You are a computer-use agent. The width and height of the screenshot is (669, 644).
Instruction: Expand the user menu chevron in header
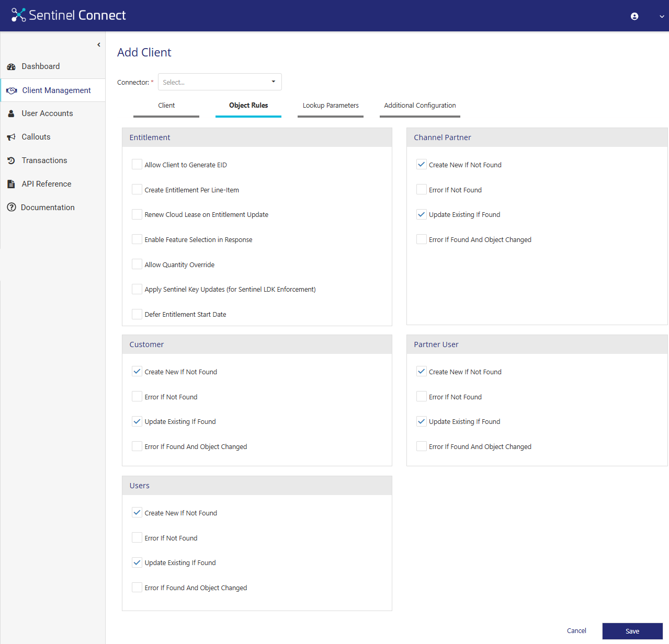pos(661,16)
